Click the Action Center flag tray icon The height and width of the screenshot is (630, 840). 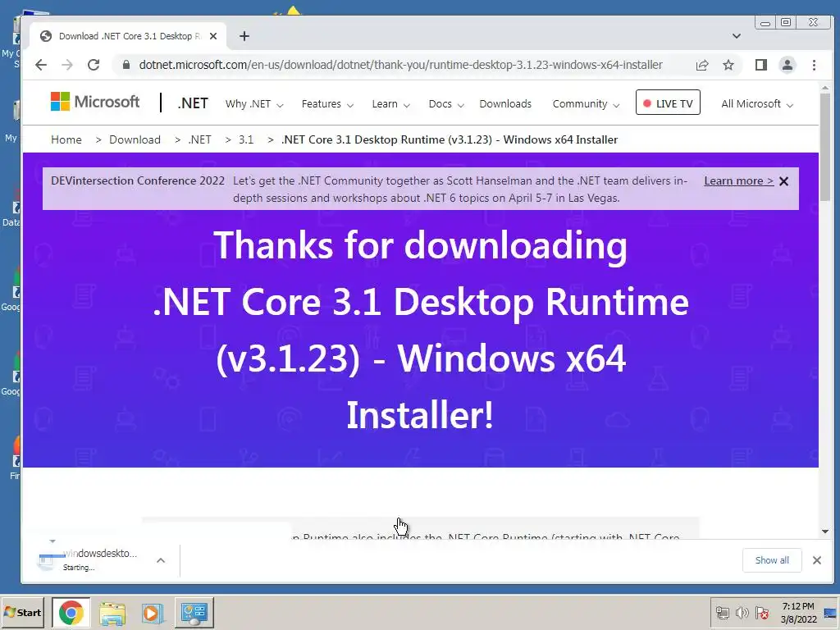tap(761, 613)
